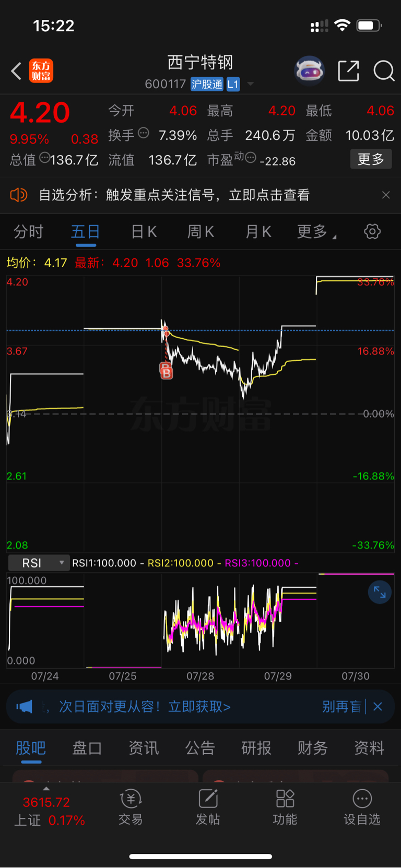Switch to 月K chart tab
401x868 pixels.
(x=258, y=232)
